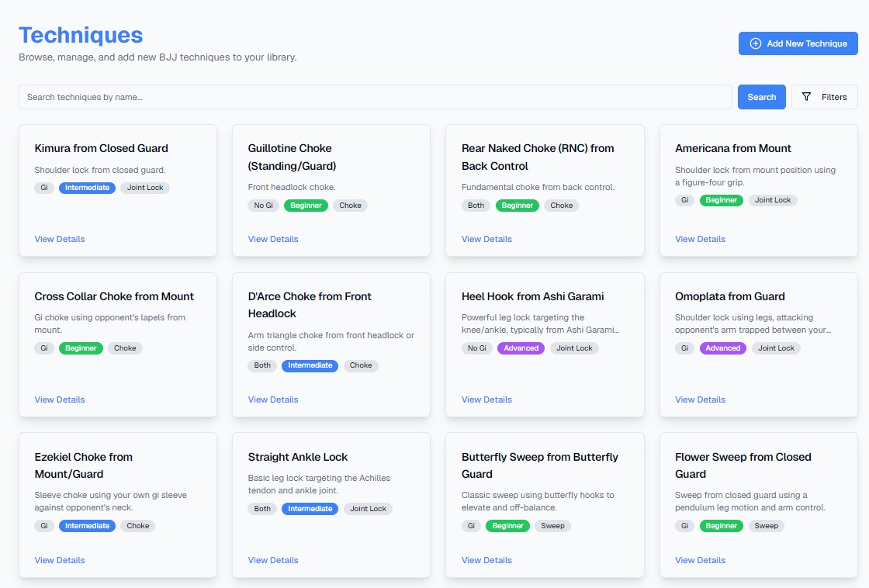Click the Both tag on Rear Naked Choke card

476,206
